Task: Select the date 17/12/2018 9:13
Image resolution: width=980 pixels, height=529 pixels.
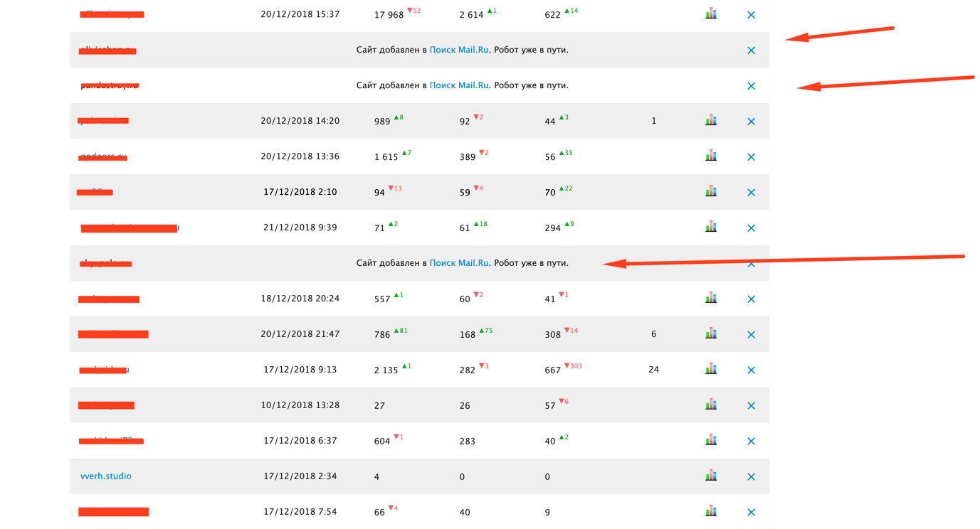Action: pos(300,370)
